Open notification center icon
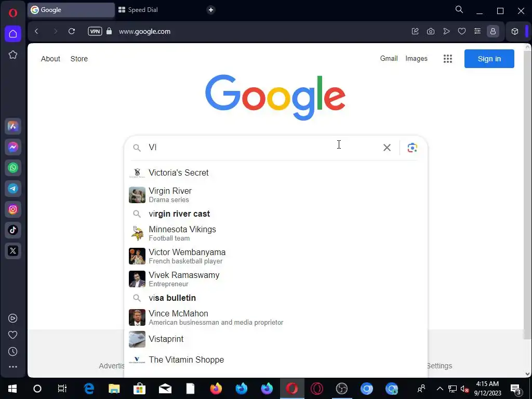This screenshot has height=399, width=532. click(516, 389)
